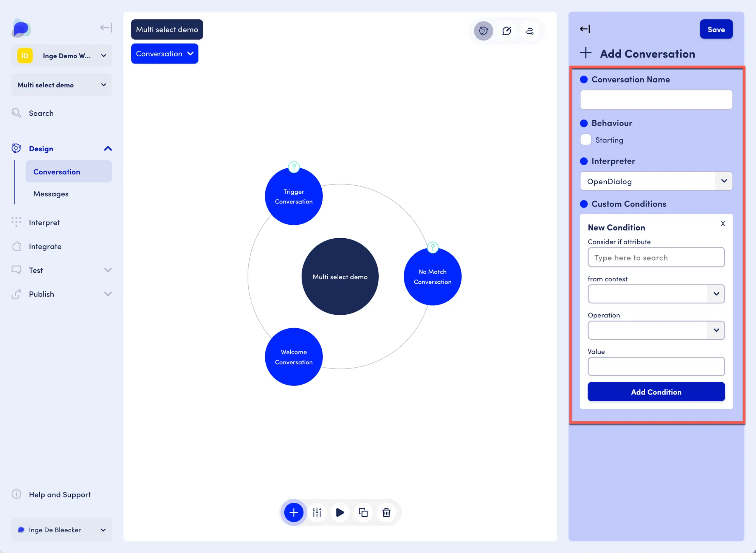Click the pin icon on Trigger Conversation node
Viewport: 756px width, 553px height.
coord(294,167)
